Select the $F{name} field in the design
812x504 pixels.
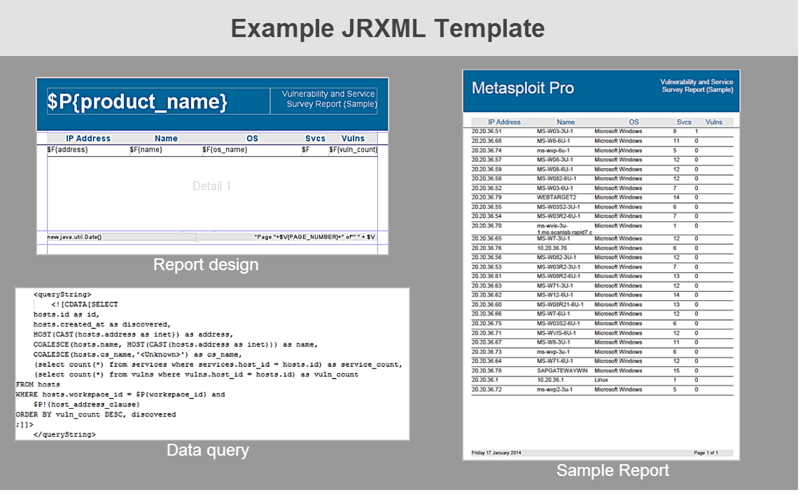146,150
